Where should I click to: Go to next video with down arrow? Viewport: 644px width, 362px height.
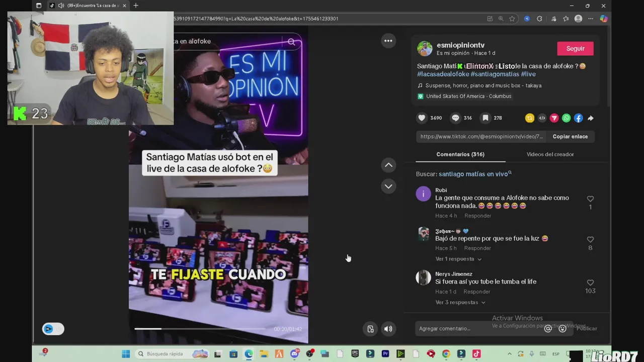click(x=388, y=186)
